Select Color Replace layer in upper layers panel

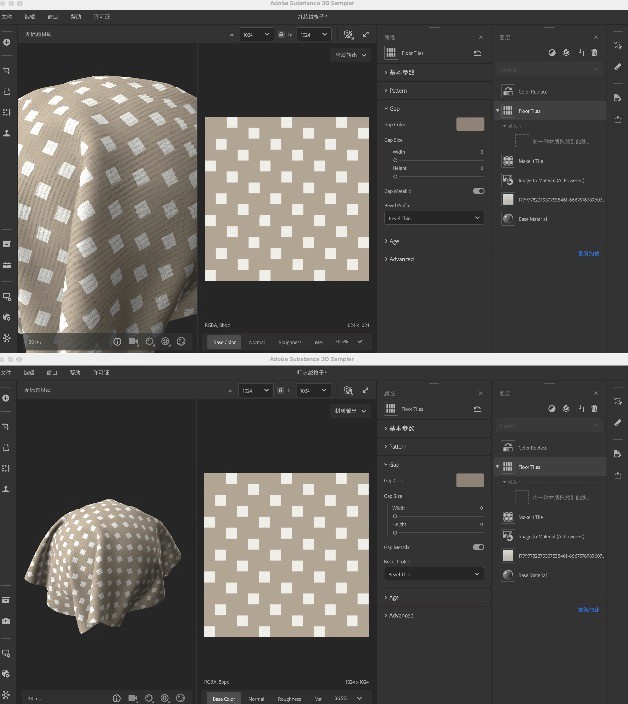[x=550, y=92]
